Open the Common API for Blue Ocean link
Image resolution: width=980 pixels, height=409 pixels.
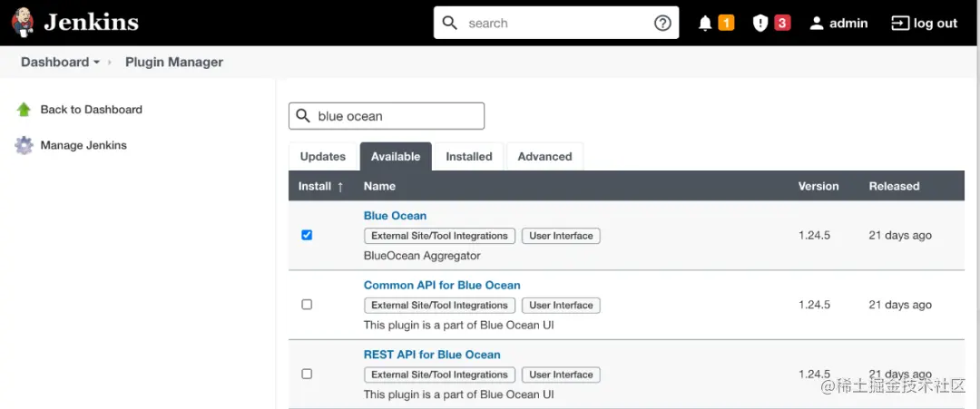(x=442, y=285)
